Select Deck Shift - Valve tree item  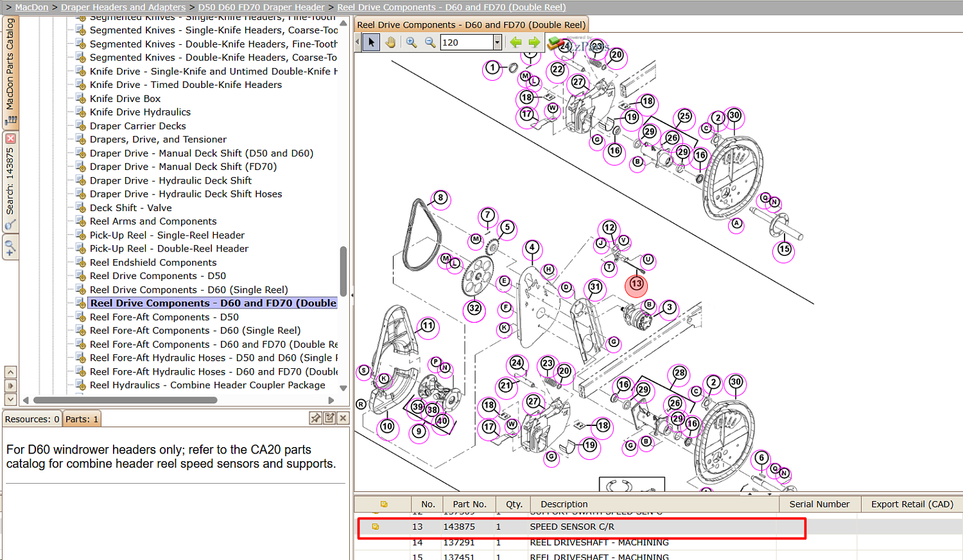coord(131,208)
